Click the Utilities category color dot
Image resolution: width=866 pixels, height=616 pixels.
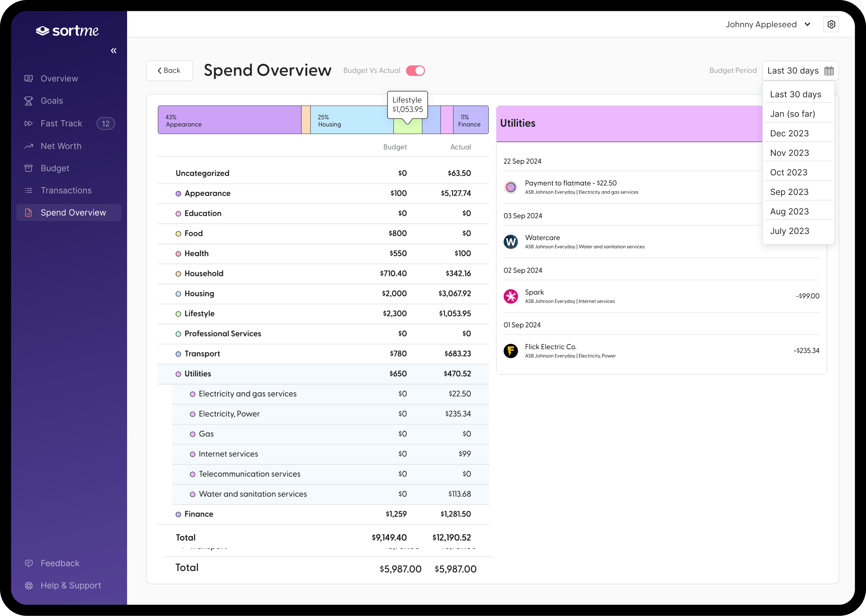pos(178,374)
